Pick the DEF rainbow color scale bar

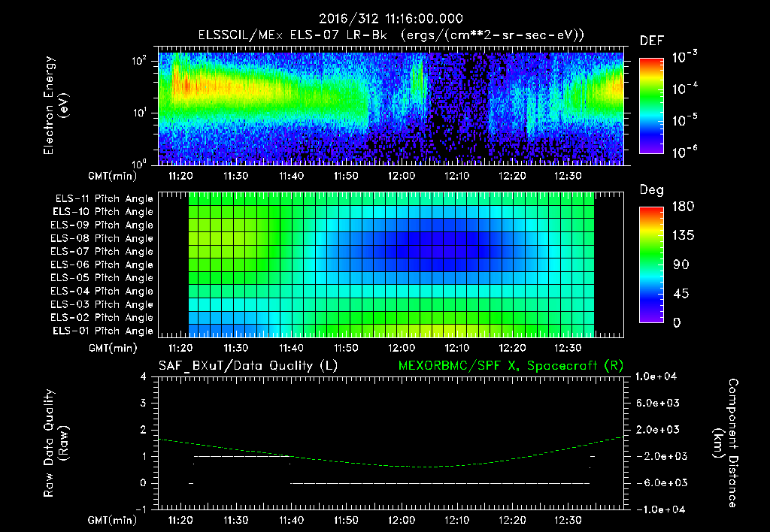click(x=651, y=106)
